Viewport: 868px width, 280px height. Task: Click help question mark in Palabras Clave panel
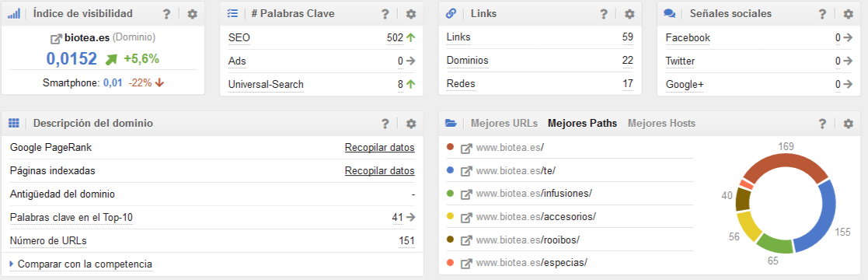pyautogui.click(x=385, y=15)
